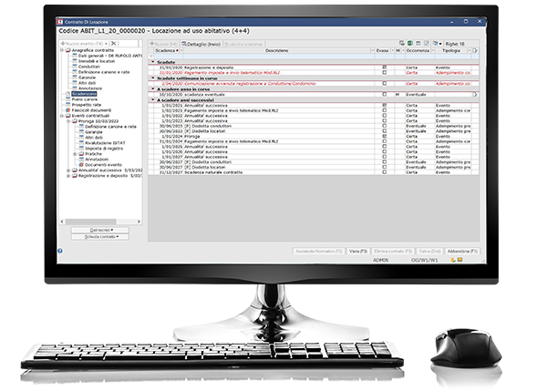Viewport: 547px width, 392px height.
Task: Click the app icon in Contratto Di Locazione title bar
Action: (60, 19)
